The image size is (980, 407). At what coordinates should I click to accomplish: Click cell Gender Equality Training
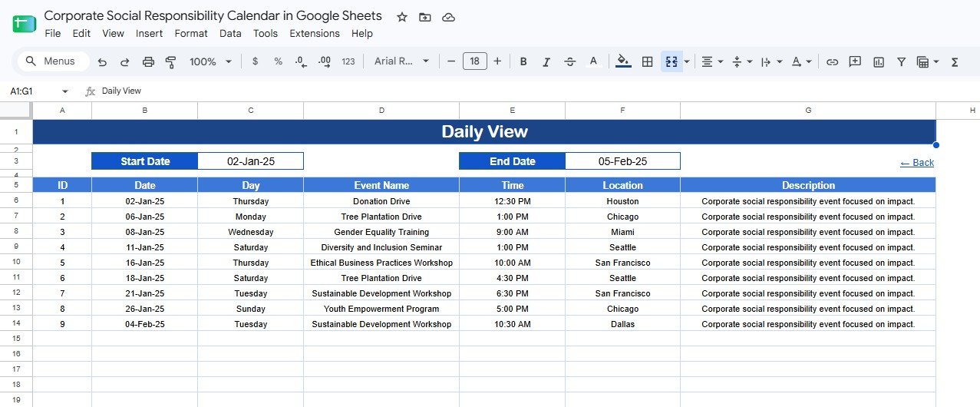pos(381,232)
